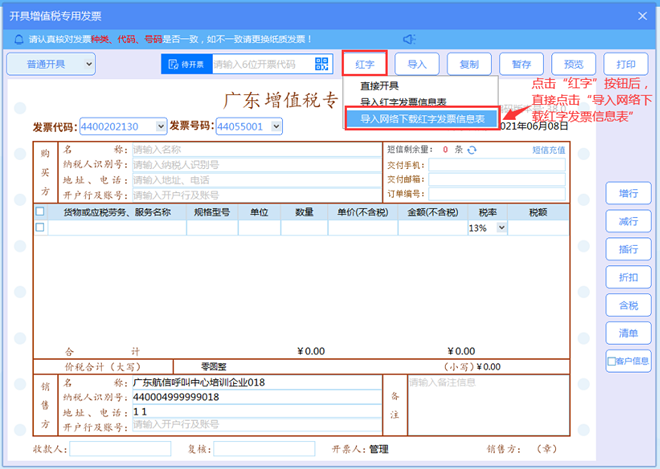Choose 导入网络下载红字发票信息表 menu entry
This screenshot has height=469, width=660.
click(x=422, y=119)
